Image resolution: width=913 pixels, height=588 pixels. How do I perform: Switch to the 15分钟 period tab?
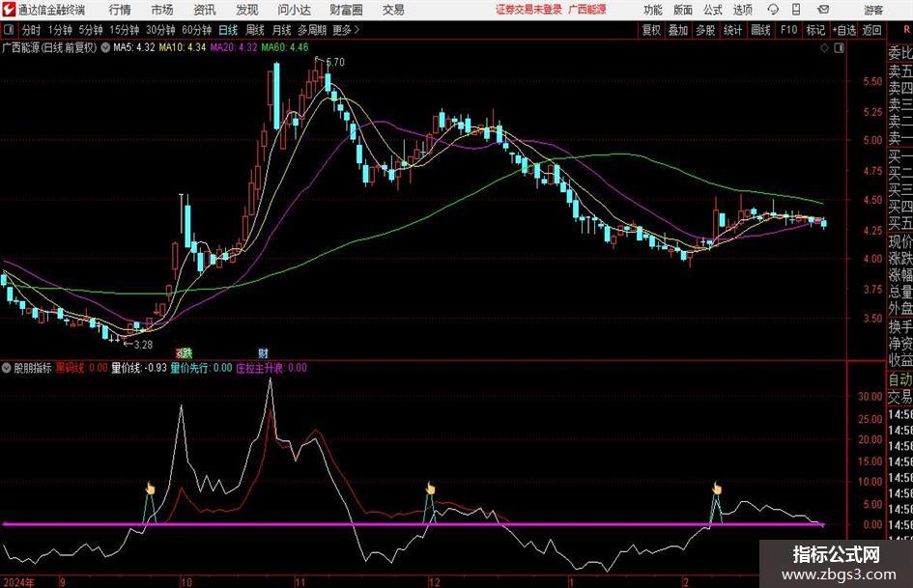(x=124, y=30)
